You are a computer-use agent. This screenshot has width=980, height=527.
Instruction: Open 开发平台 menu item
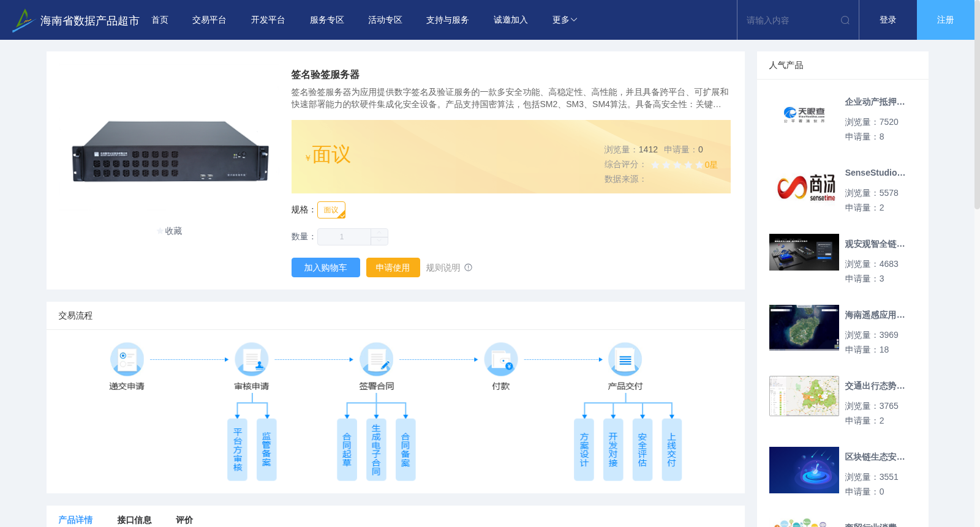[x=268, y=20]
